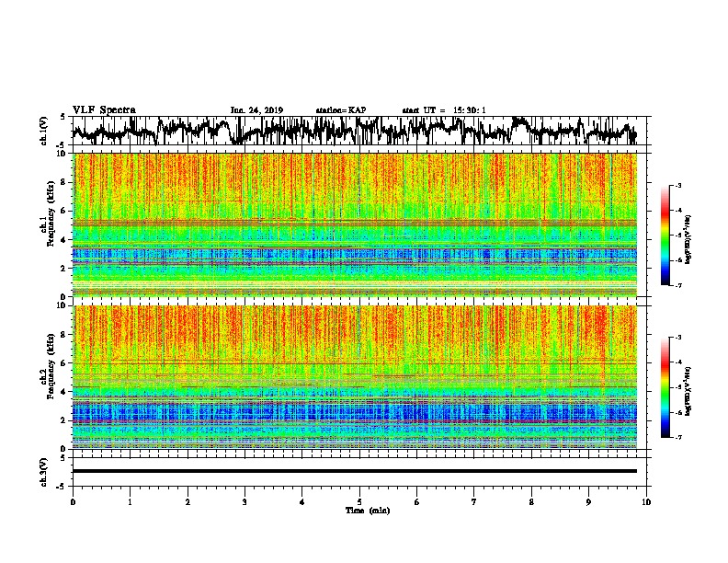
Task: Click the "-7" label on ch.1 color bar
Action: 677,285
